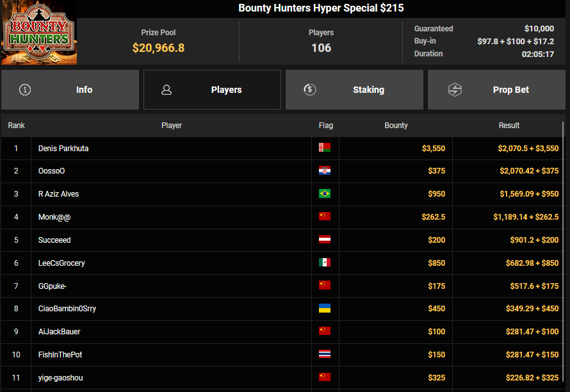
Task: Select player name FishInThePot
Action: pos(60,354)
